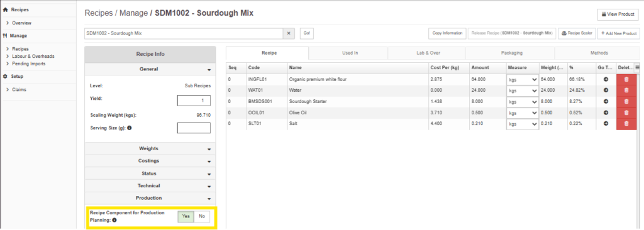Open Overview in sidebar
644x230 pixels.
tap(21, 23)
